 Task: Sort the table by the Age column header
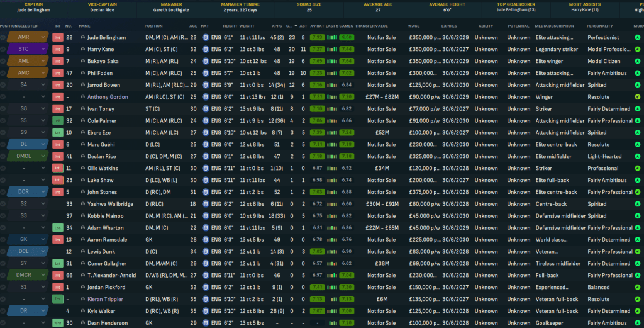pyautogui.click(x=192, y=26)
